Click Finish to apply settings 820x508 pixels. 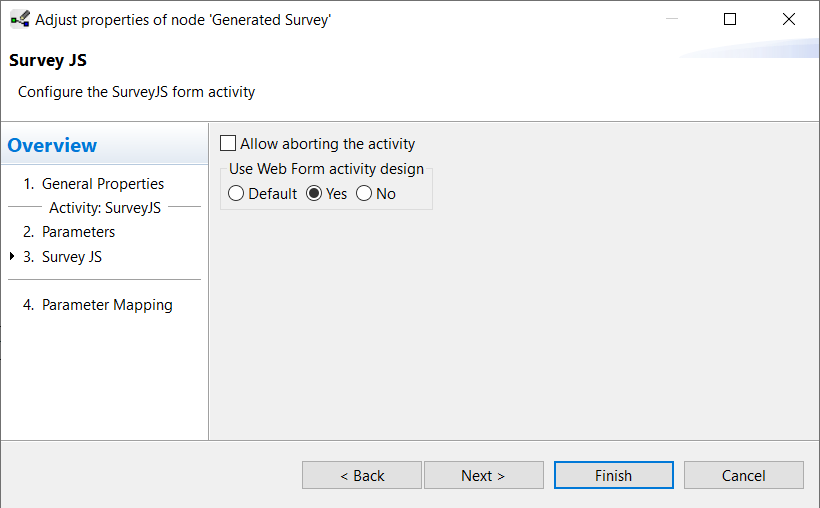(x=614, y=475)
